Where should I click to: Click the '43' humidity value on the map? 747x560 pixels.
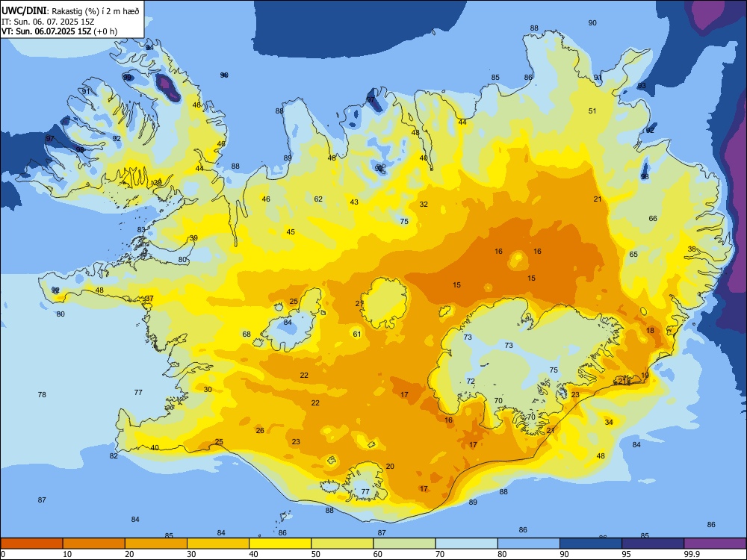coord(354,202)
